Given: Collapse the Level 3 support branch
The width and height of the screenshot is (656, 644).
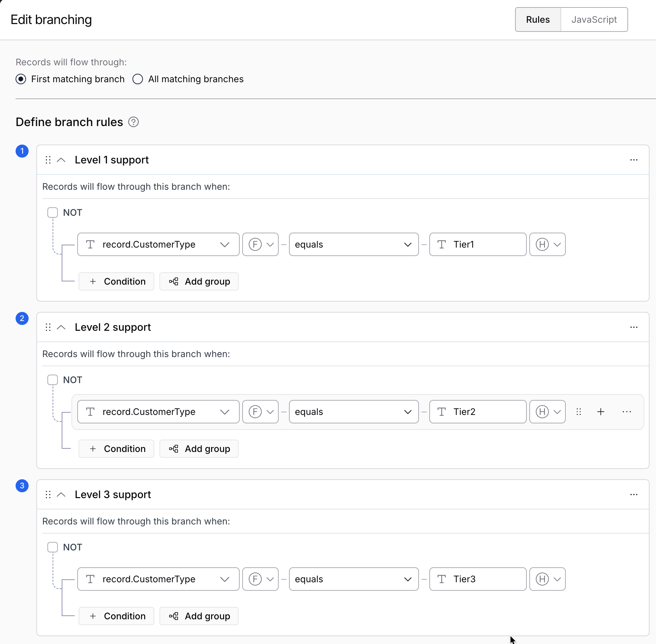Looking at the screenshot, I should [61, 495].
